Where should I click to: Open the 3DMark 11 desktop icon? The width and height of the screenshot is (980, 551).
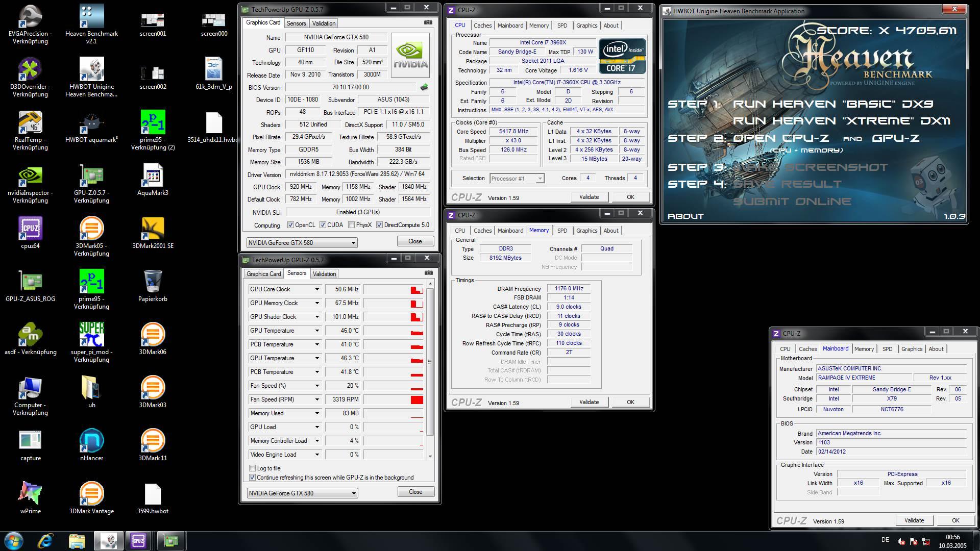(x=153, y=445)
